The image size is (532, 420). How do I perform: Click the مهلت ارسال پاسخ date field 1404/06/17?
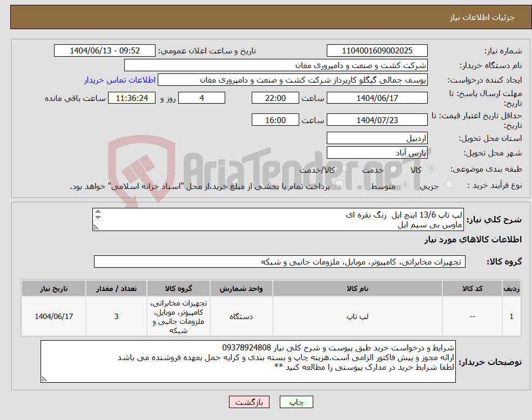pyautogui.click(x=377, y=98)
